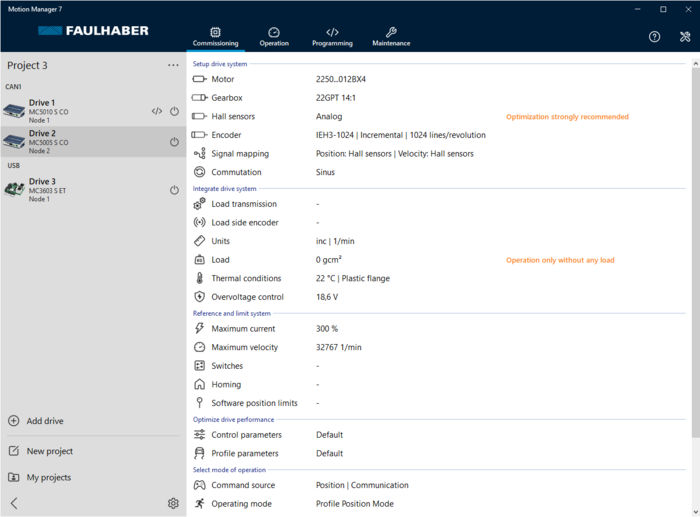Click the Overvoltage control shield icon
This screenshot has height=517, width=700.
(x=200, y=297)
